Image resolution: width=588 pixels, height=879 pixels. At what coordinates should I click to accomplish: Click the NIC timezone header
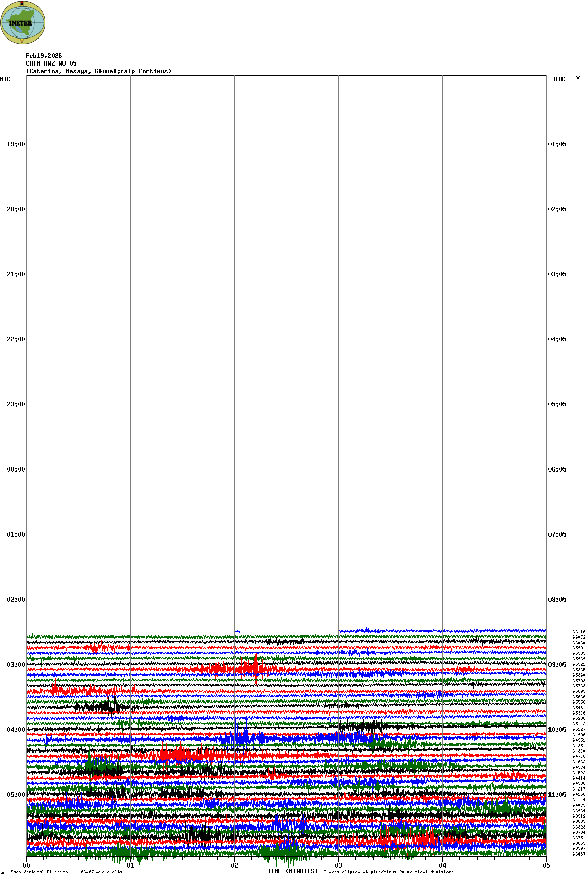[x=5, y=79]
